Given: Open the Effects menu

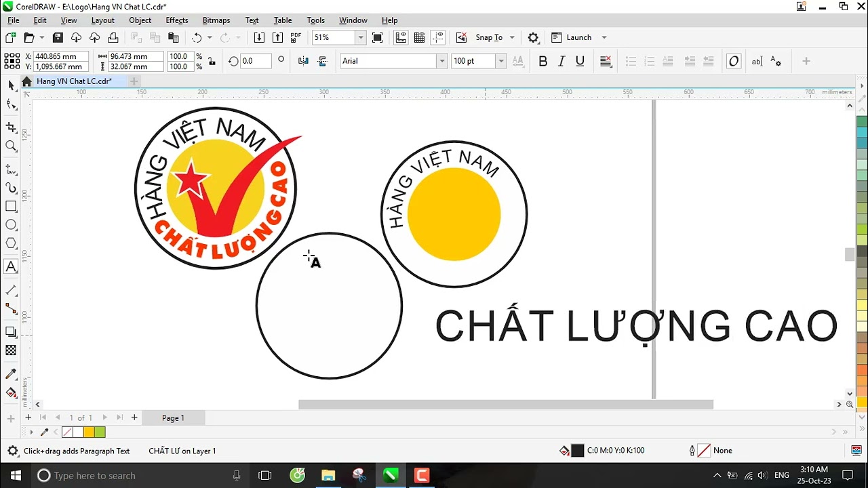Looking at the screenshot, I should pos(177,20).
